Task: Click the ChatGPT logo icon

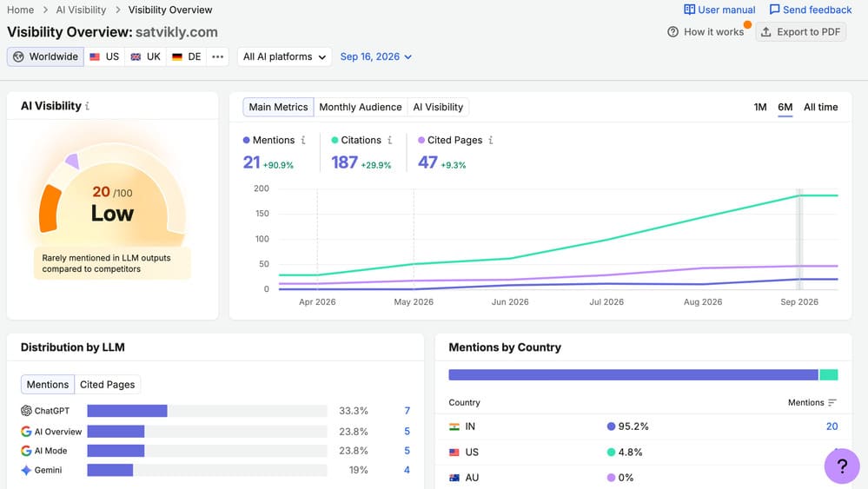Action: coord(26,411)
